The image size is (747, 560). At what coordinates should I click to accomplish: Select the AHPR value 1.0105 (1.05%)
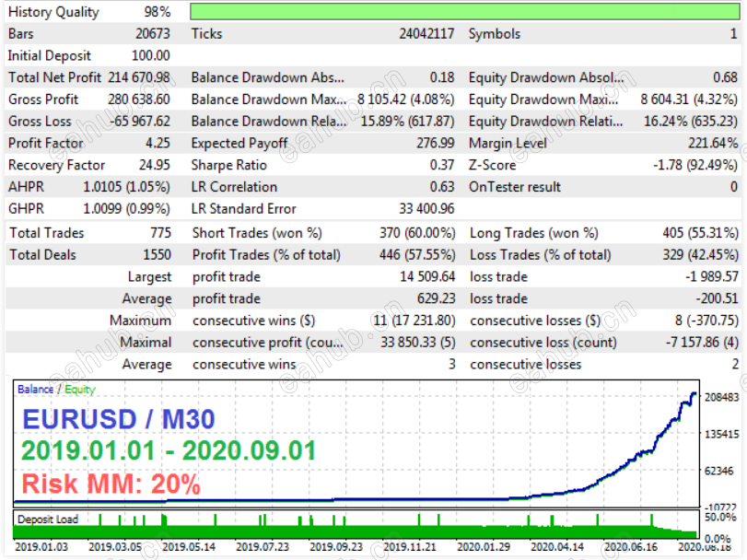coord(126,187)
